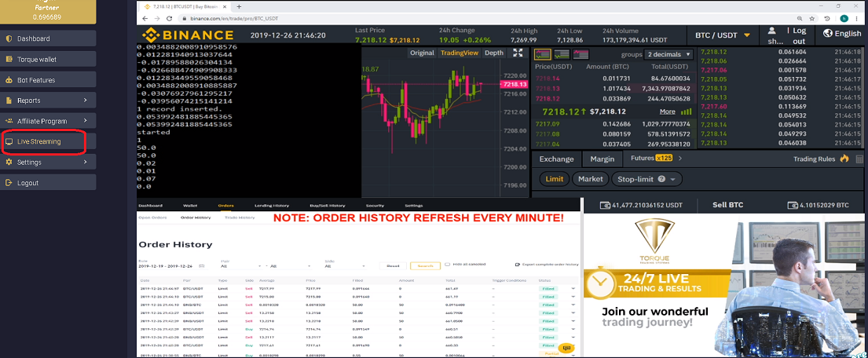Click the Torque wallet icon
Screen dimensions: 868x358
click(x=9, y=59)
